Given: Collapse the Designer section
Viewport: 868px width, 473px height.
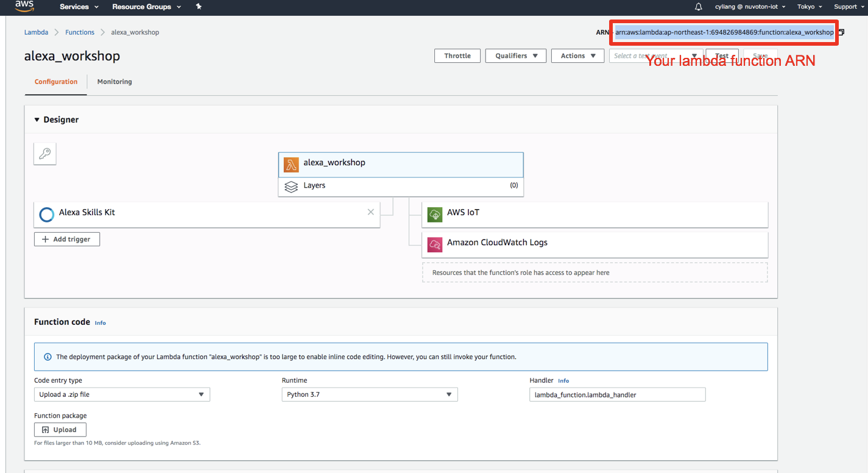Looking at the screenshot, I should pos(37,120).
